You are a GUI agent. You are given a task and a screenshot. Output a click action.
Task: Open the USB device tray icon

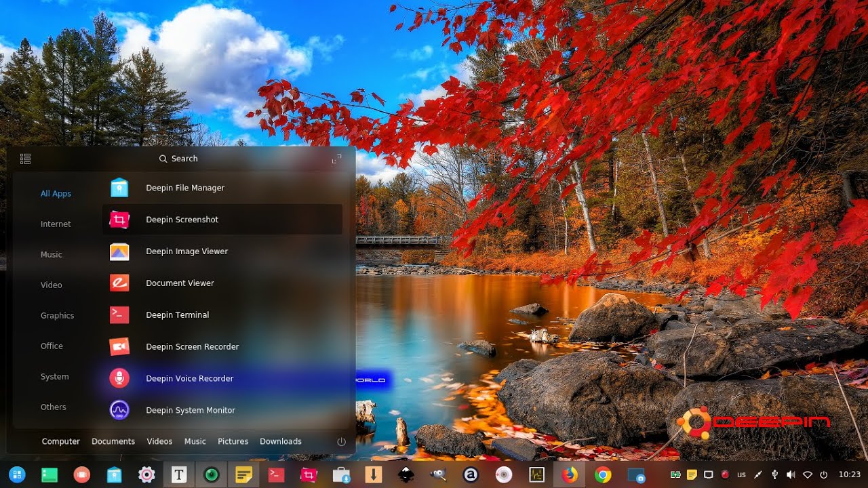pyautogui.click(x=774, y=475)
